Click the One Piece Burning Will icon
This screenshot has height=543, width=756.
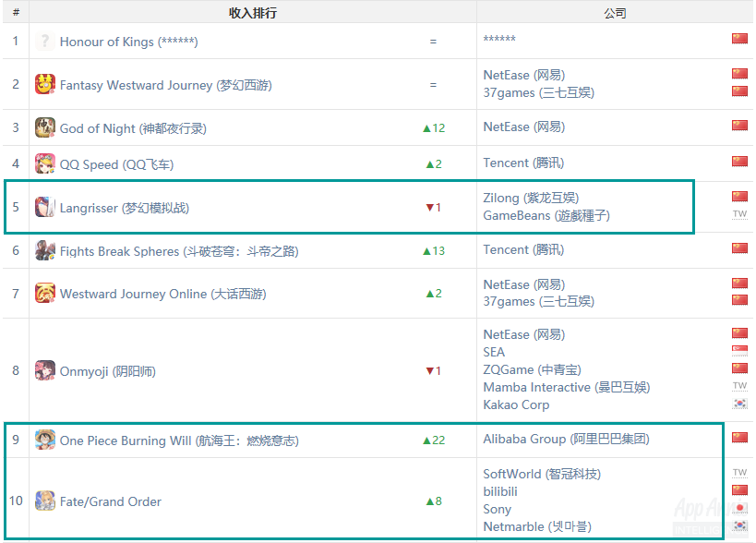pos(45,440)
